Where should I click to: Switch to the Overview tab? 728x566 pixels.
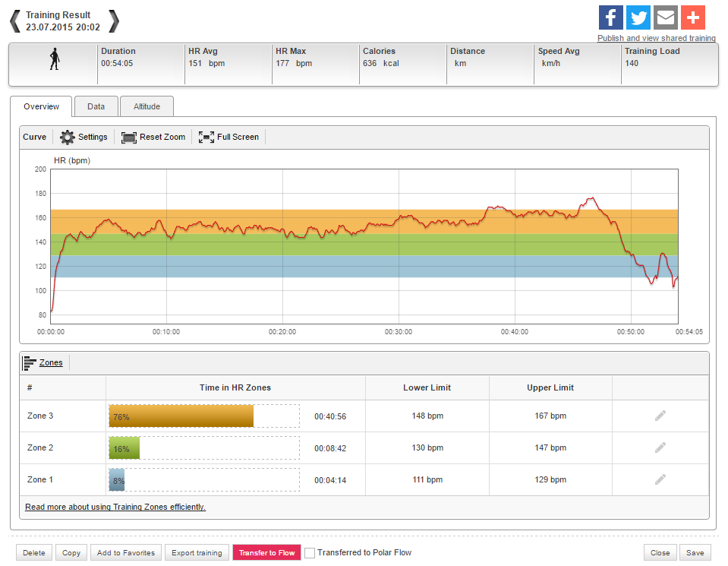pos(41,106)
